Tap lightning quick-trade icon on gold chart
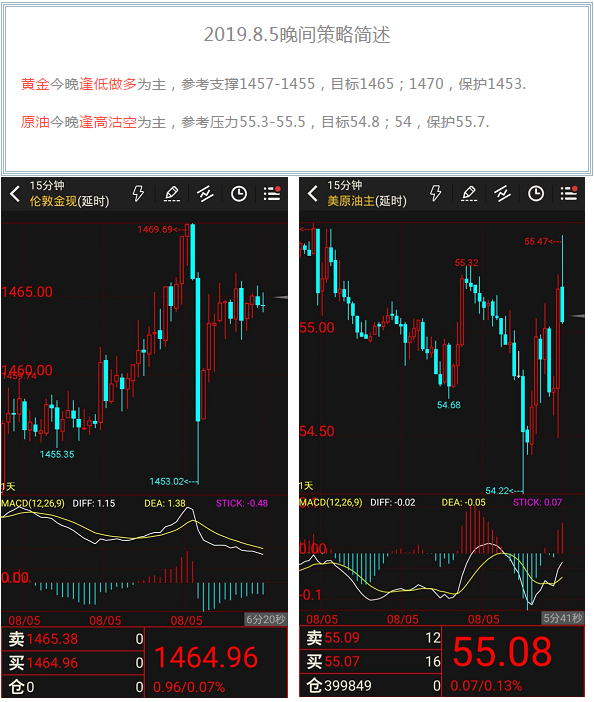Image resolution: width=594 pixels, height=702 pixels. click(x=138, y=193)
